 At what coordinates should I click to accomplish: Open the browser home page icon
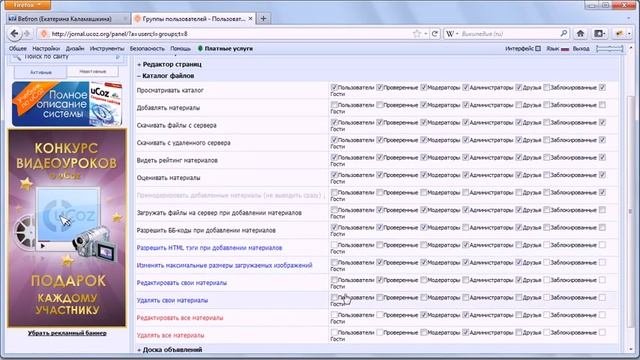click(580, 33)
